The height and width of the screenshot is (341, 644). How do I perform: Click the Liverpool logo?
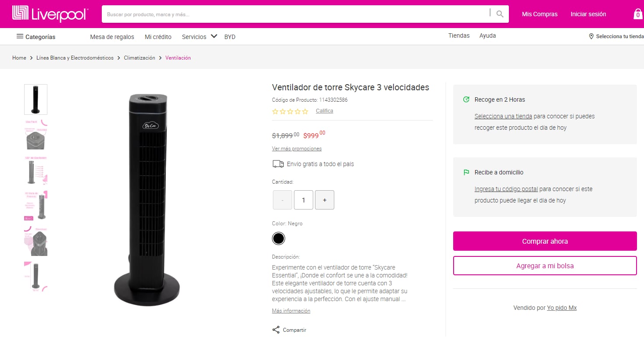click(x=50, y=14)
